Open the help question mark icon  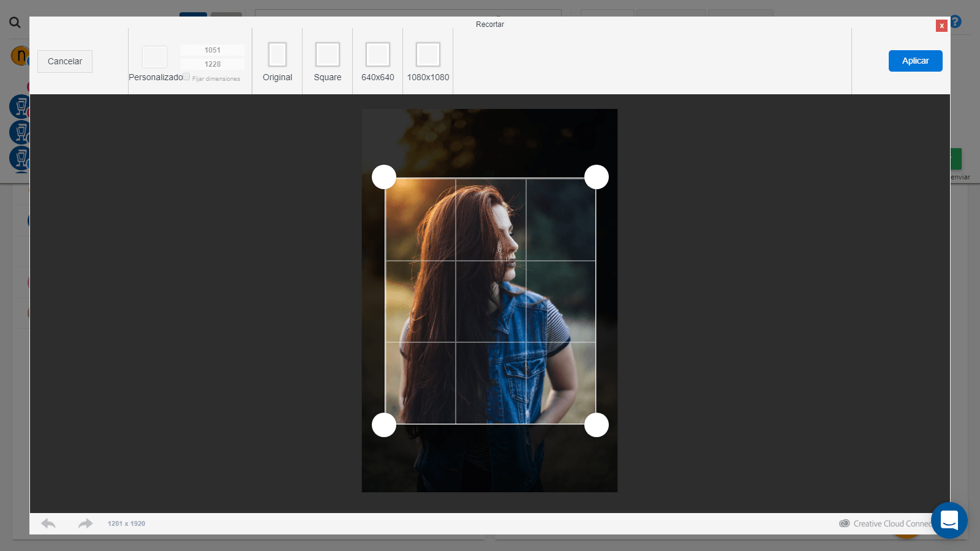956,22
